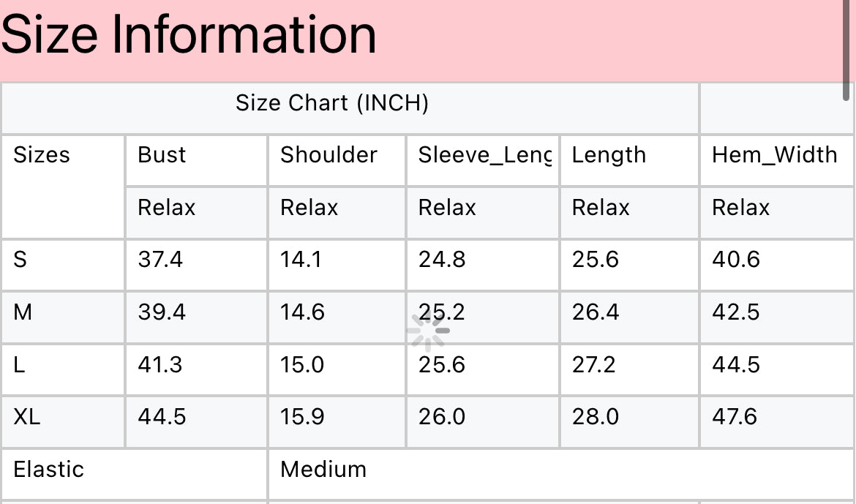Viewport: 856px width, 504px height.
Task: Select the size S row label
Action: (20, 260)
